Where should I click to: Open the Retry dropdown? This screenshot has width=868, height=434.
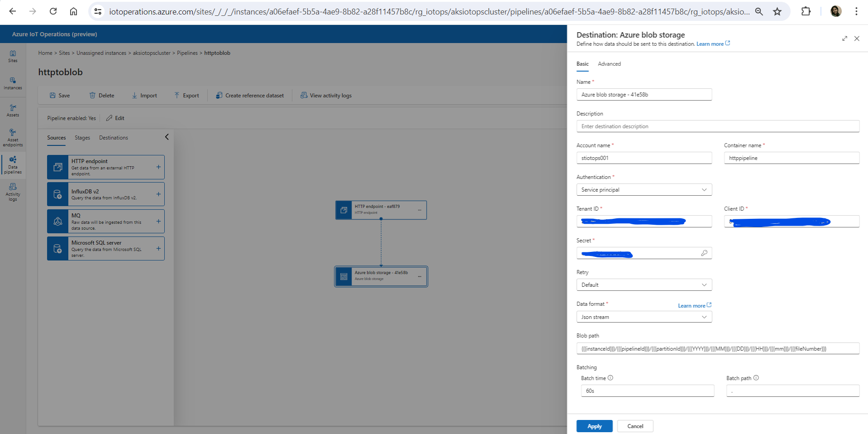point(644,285)
